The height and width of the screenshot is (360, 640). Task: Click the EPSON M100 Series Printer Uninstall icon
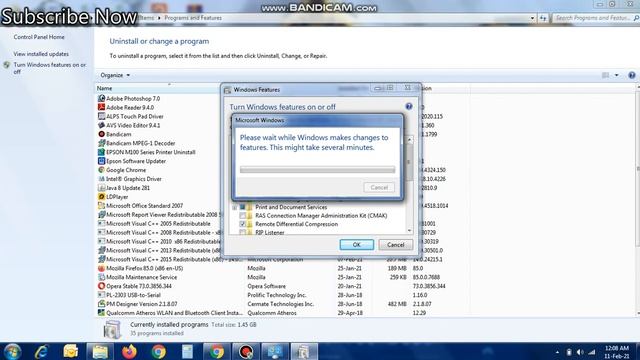pos(101,152)
